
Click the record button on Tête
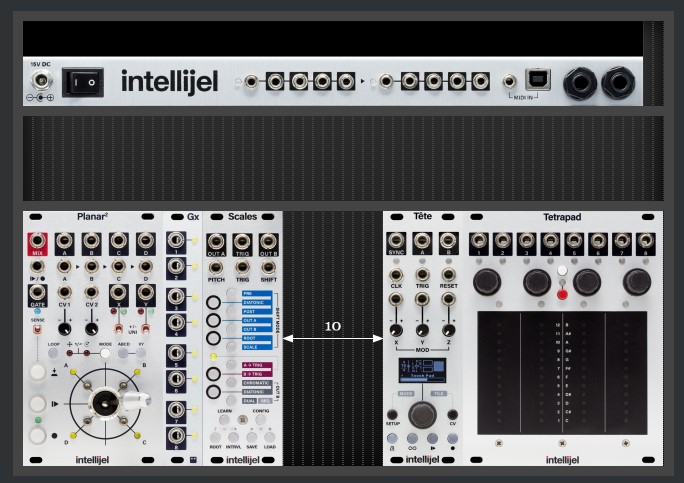pyautogui.click(x=452, y=438)
